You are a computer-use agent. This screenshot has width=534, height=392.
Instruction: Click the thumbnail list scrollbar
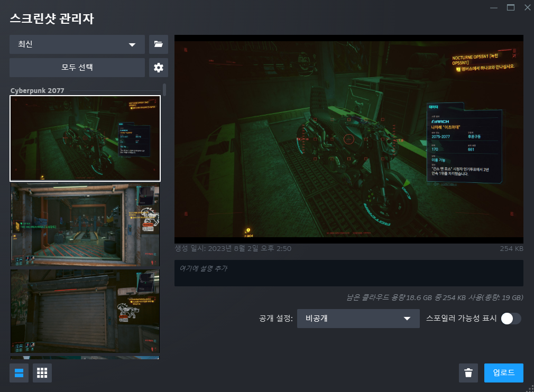point(164,90)
